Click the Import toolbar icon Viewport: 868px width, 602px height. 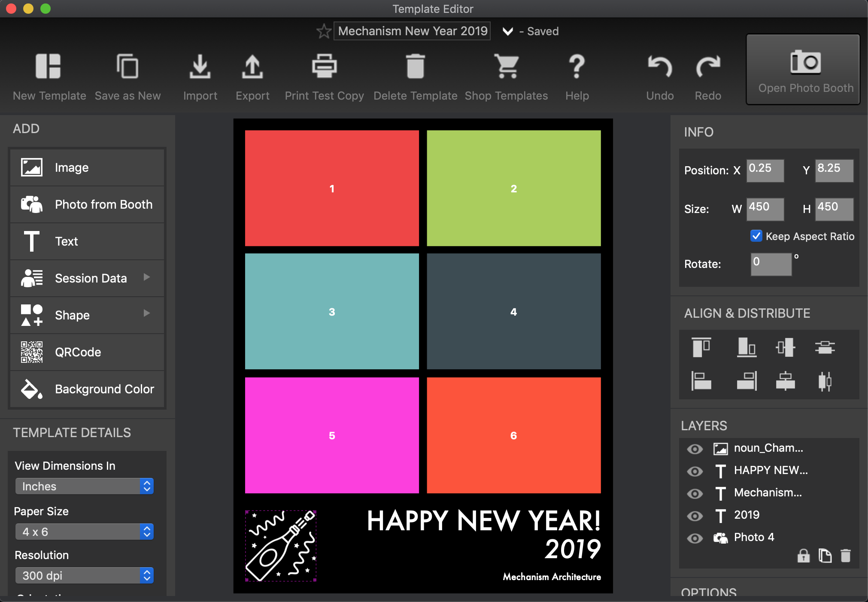pyautogui.click(x=200, y=67)
